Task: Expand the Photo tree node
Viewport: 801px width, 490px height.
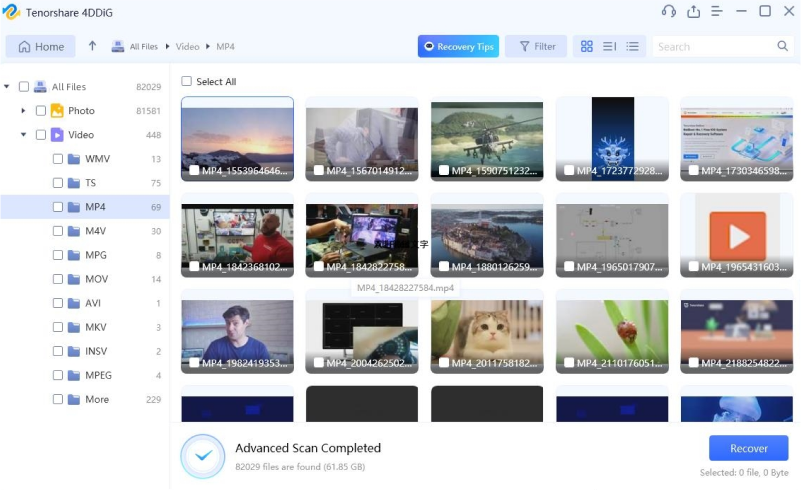Action: click(23, 111)
